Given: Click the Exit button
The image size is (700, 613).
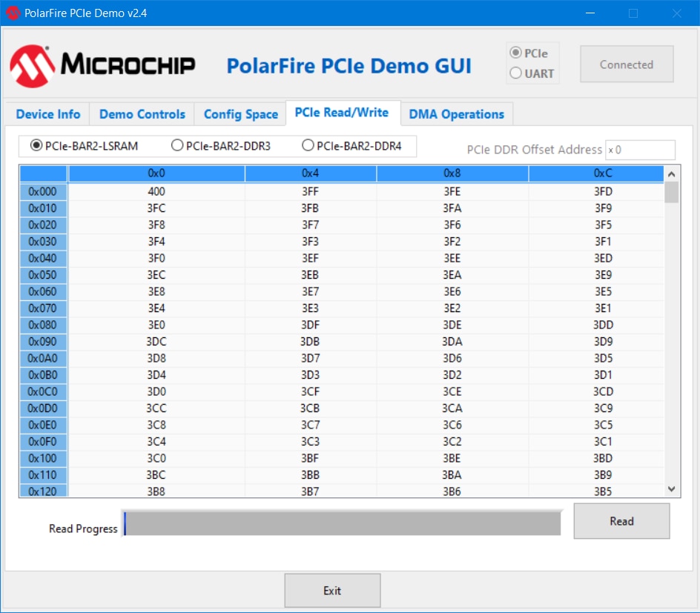Looking at the screenshot, I should (x=333, y=590).
